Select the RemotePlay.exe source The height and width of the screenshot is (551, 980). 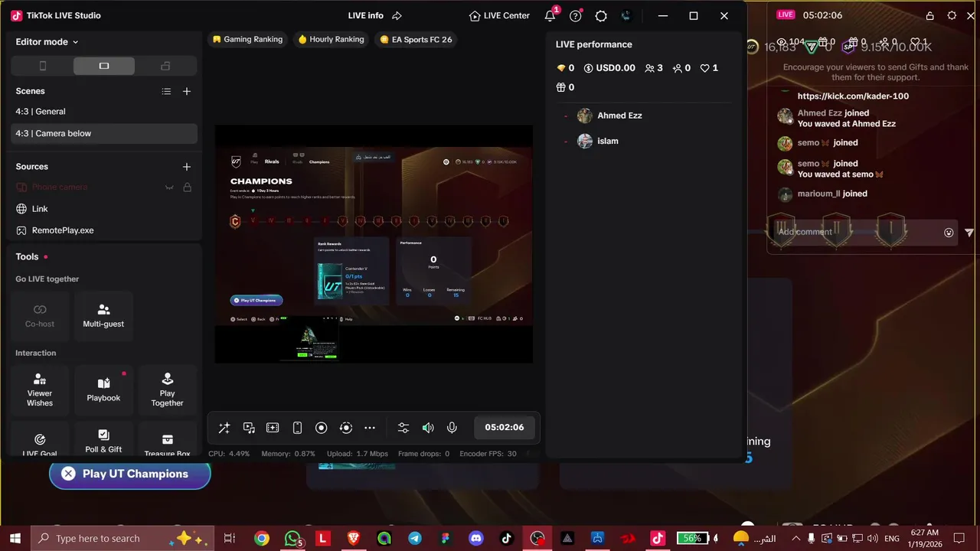click(x=104, y=230)
